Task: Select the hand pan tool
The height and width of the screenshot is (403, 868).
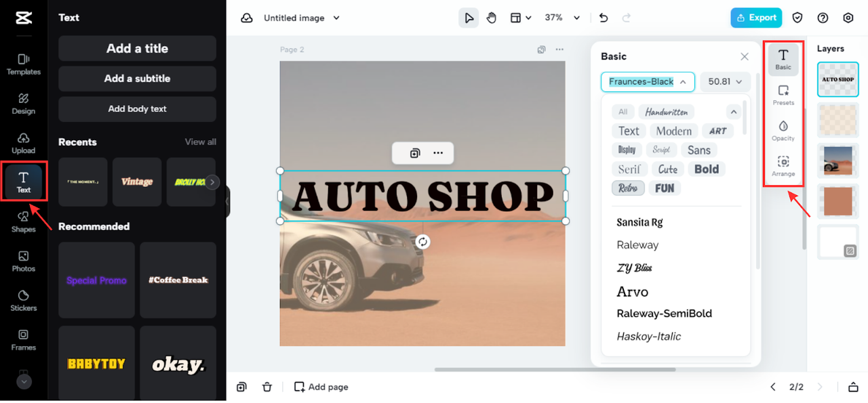Action: tap(492, 18)
